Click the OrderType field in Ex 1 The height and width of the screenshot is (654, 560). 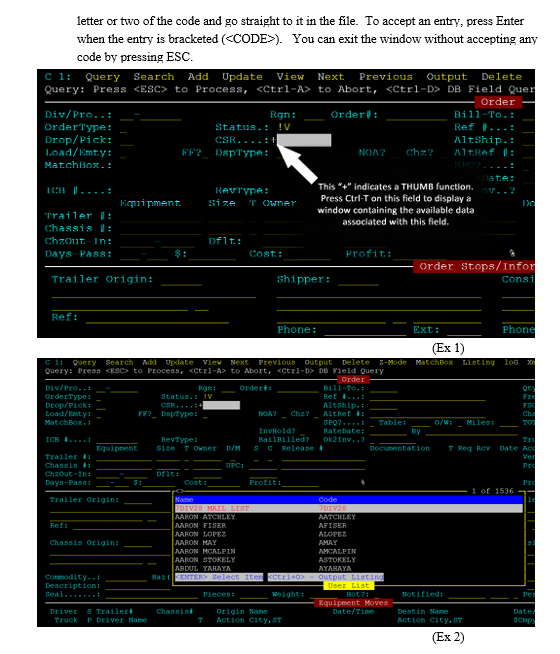[123, 127]
